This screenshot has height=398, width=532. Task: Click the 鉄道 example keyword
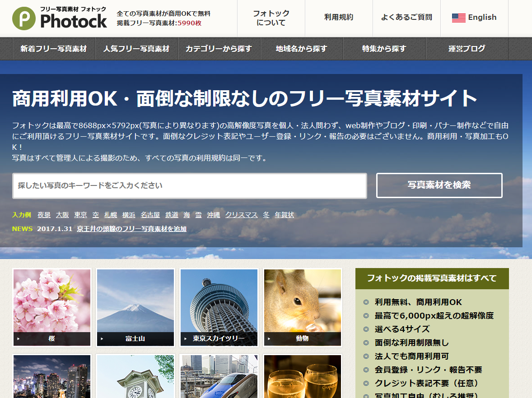pos(172,215)
